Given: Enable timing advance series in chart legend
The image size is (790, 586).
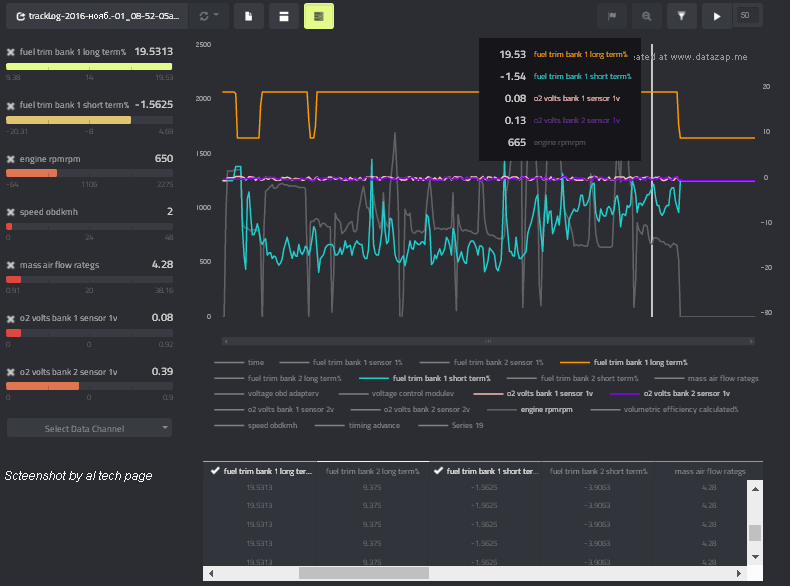Looking at the screenshot, I should (372, 425).
